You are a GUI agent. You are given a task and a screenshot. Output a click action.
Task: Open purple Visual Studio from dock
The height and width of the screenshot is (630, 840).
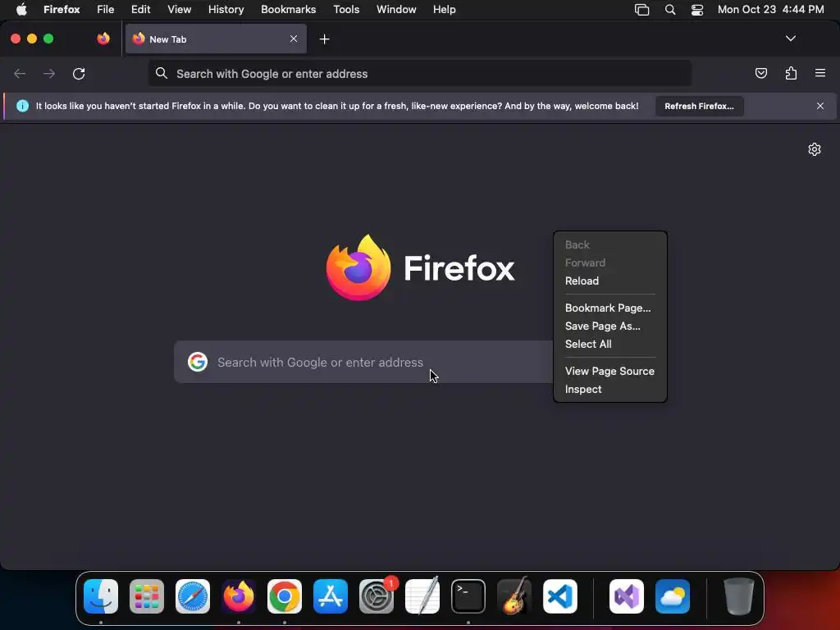point(627,596)
